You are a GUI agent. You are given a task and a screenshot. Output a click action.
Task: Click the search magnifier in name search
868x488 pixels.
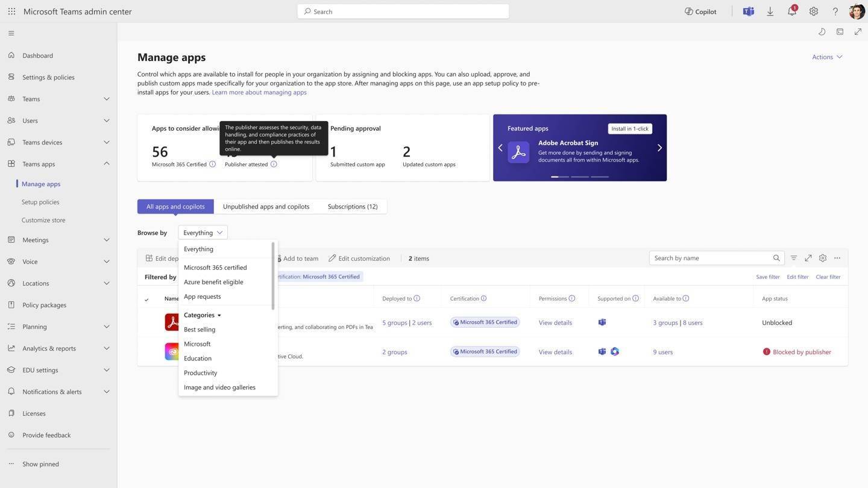pos(776,258)
